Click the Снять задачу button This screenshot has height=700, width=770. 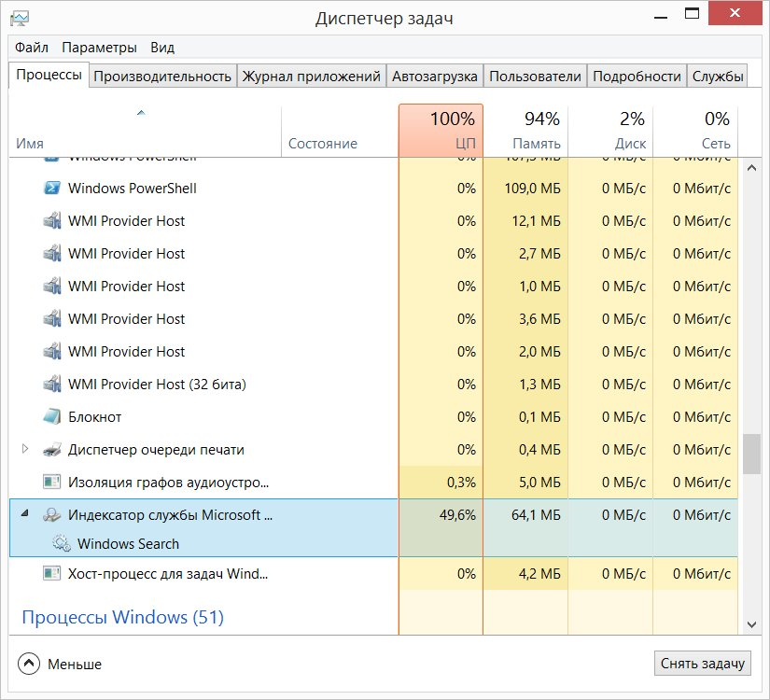tap(702, 664)
